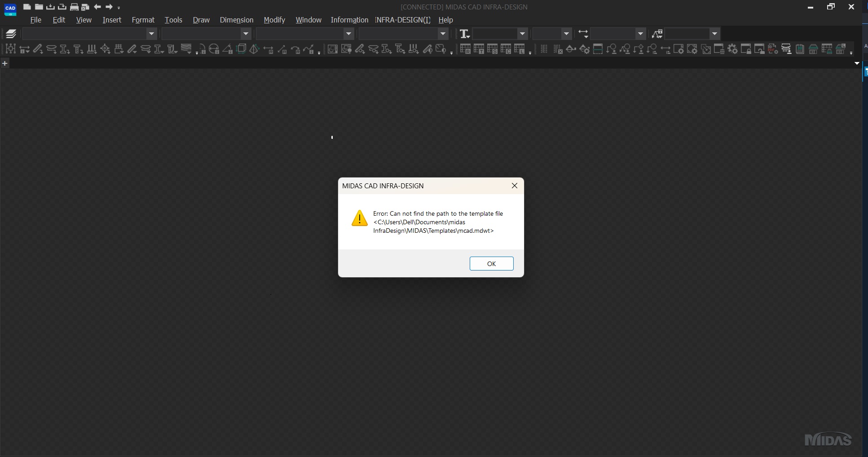Open the Draw menu
The image size is (868, 457).
point(201,20)
